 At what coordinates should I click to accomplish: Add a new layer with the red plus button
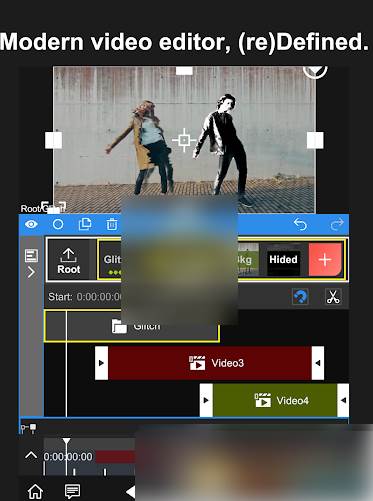point(325,260)
